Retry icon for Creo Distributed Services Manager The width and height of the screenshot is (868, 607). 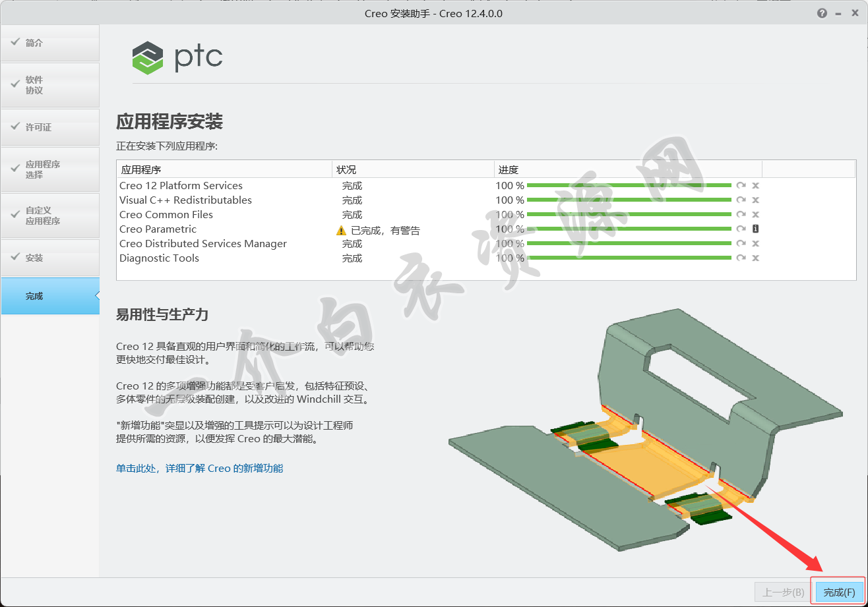741,244
